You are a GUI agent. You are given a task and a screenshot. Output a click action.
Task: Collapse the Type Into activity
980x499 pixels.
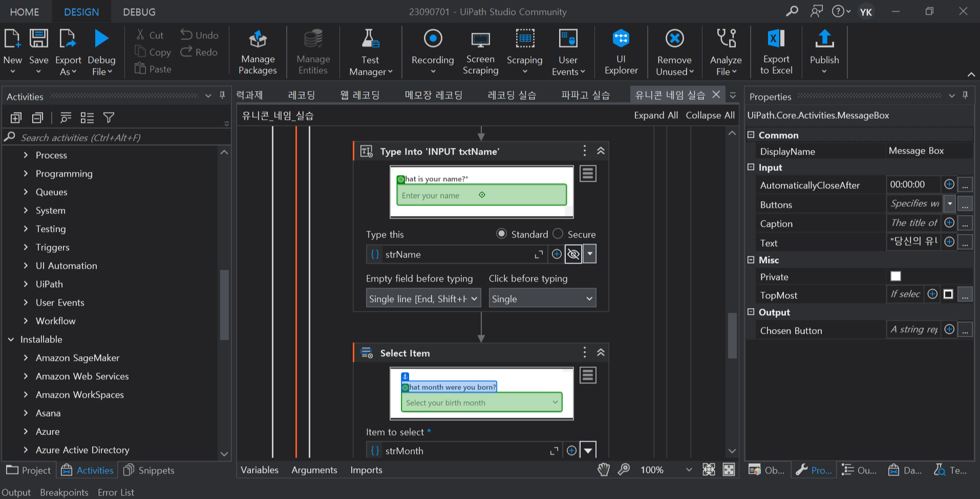point(601,150)
